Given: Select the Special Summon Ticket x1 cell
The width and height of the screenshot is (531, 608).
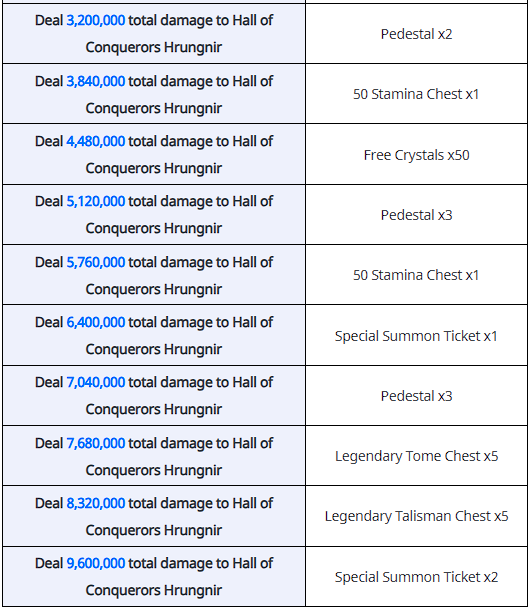Looking at the screenshot, I should 416,336.
